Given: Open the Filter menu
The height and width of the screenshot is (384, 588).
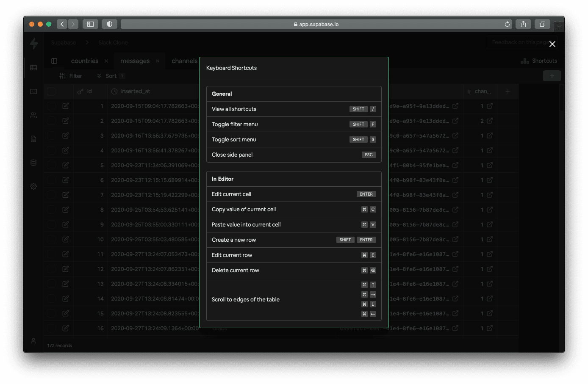Looking at the screenshot, I should point(71,76).
